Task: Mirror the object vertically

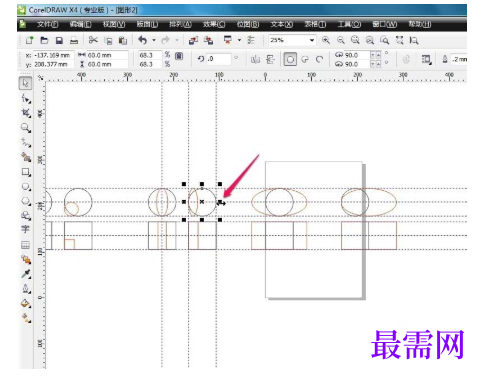Action: (x=270, y=60)
